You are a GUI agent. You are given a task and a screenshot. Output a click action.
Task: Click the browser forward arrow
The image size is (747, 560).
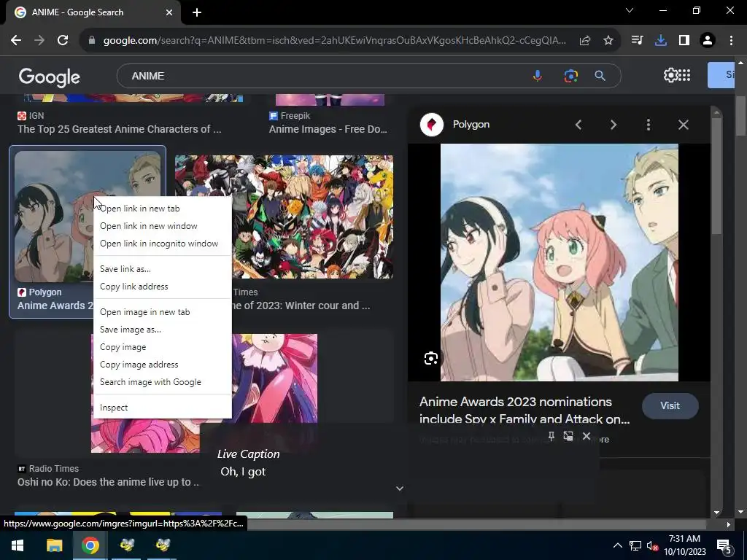point(39,41)
